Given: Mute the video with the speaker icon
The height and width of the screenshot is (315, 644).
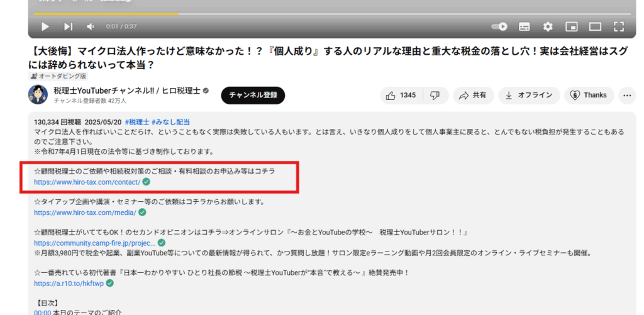Looking at the screenshot, I should [x=91, y=26].
